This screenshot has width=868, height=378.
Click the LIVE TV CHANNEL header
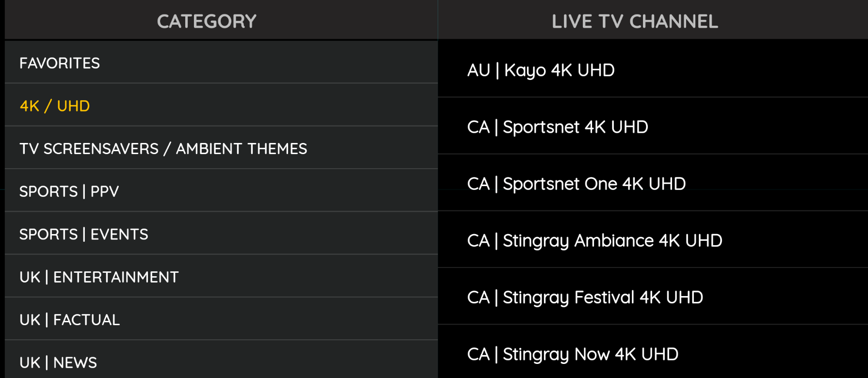[x=635, y=21]
